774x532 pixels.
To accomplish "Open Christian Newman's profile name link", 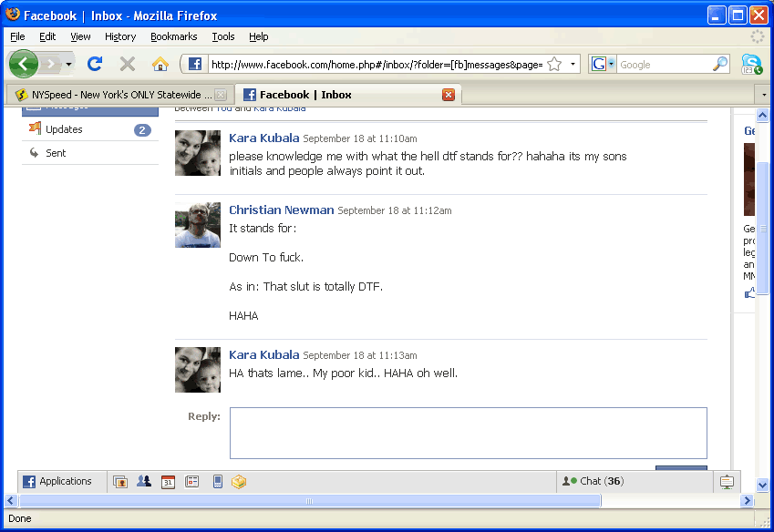I will pyautogui.click(x=282, y=210).
